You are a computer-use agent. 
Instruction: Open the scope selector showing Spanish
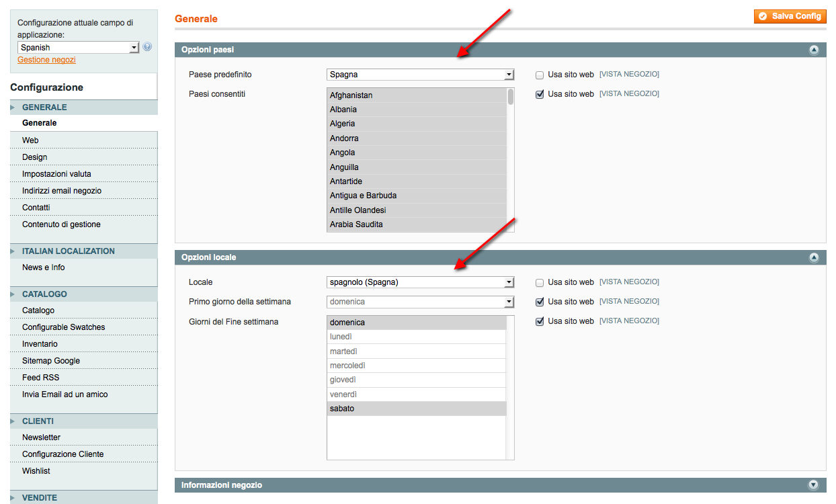click(78, 48)
